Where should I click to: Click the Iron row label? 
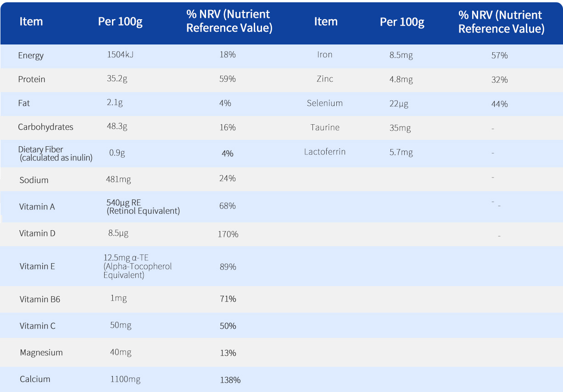coord(325,55)
